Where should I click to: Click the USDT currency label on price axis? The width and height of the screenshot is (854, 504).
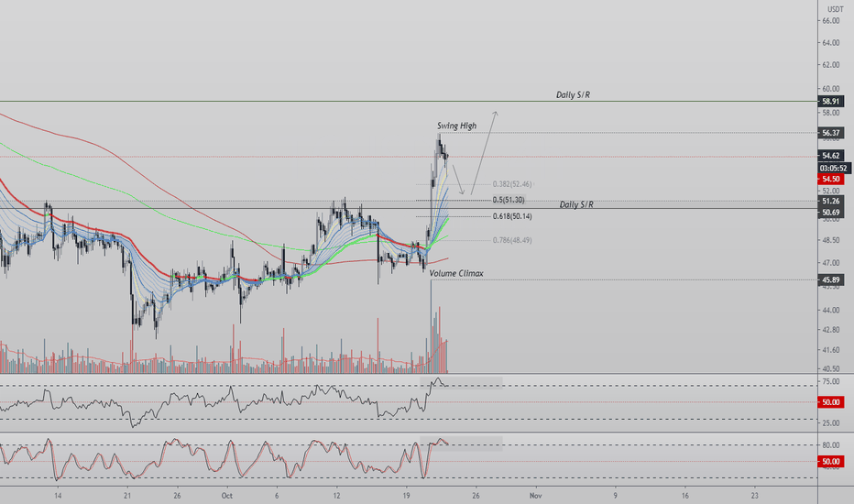(835, 9)
